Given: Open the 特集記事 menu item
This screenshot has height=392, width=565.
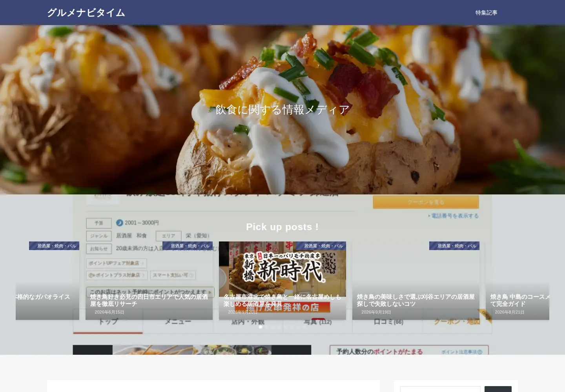Looking at the screenshot, I should point(486,13).
